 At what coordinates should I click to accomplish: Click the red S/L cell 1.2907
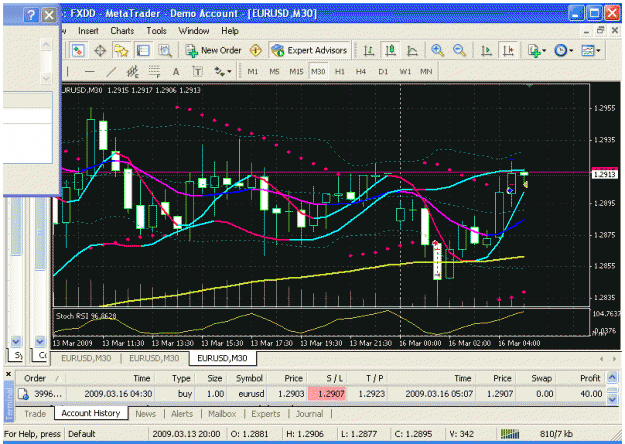326,394
